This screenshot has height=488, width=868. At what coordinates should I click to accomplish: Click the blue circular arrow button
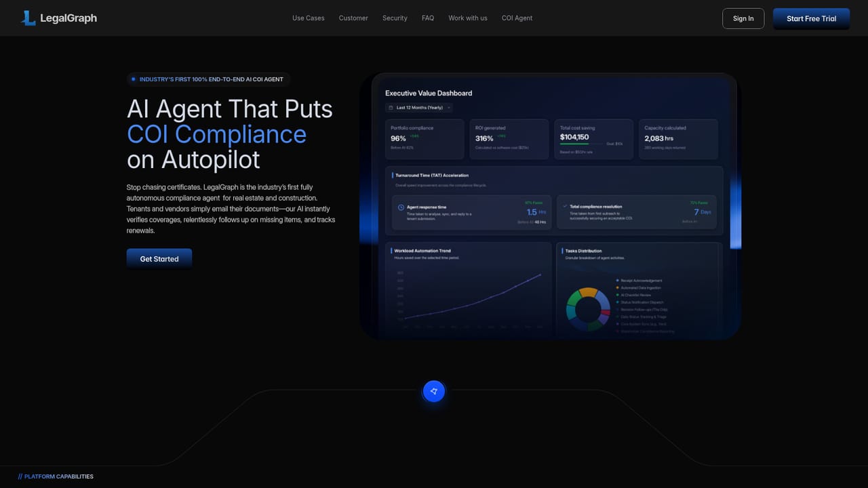pos(434,391)
